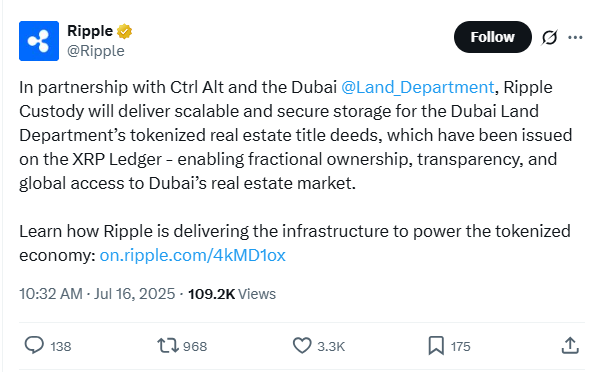Open the on.ripple.com/4kMD1ox link

(x=192, y=255)
